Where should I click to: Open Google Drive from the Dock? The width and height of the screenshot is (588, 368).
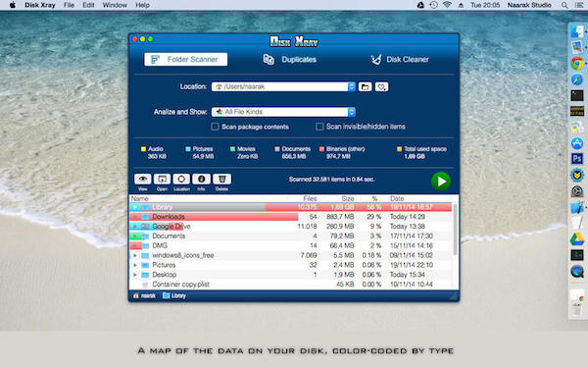(577, 238)
